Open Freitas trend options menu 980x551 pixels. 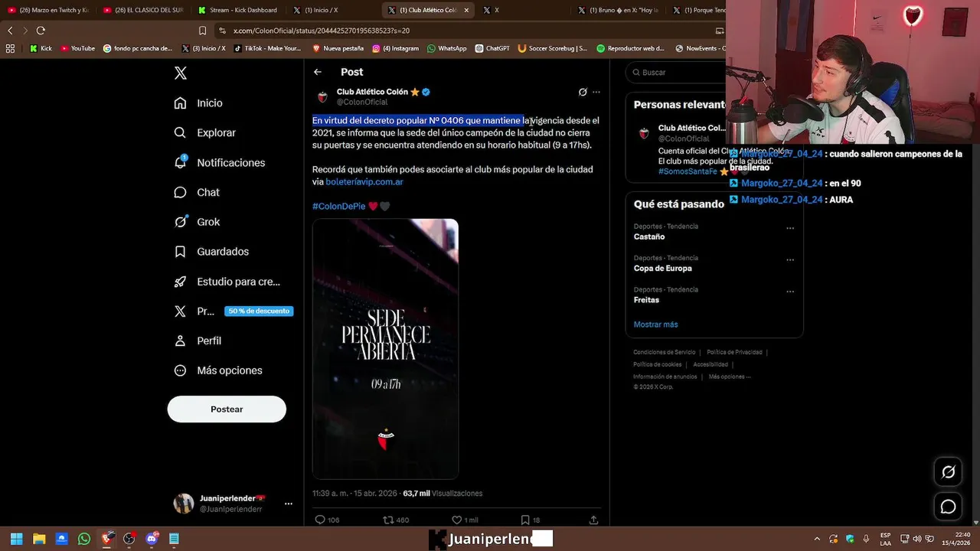(790, 292)
